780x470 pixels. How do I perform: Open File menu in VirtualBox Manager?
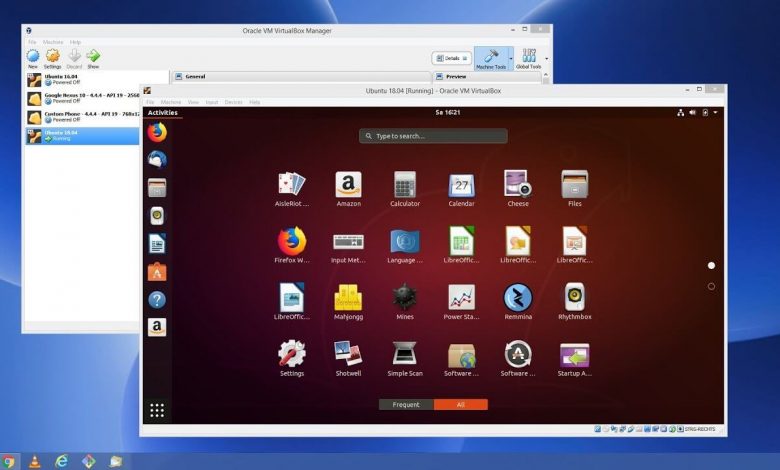pyautogui.click(x=32, y=42)
